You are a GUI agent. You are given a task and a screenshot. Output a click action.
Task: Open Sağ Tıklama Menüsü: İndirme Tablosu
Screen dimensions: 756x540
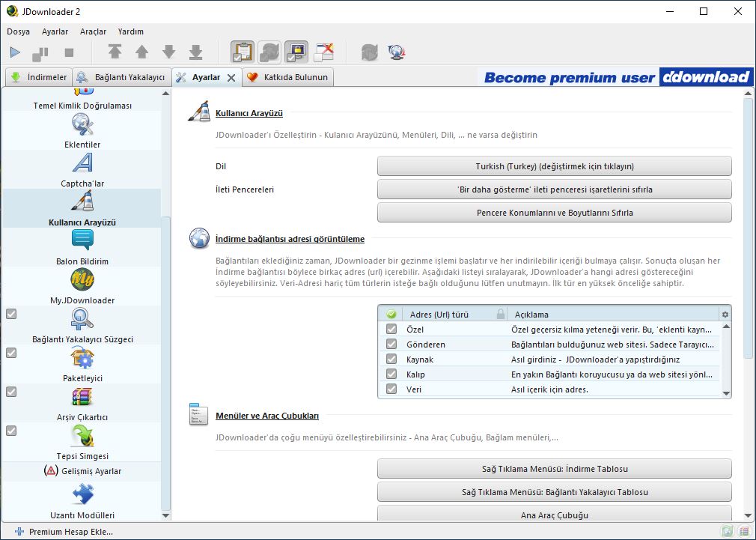click(x=555, y=469)
